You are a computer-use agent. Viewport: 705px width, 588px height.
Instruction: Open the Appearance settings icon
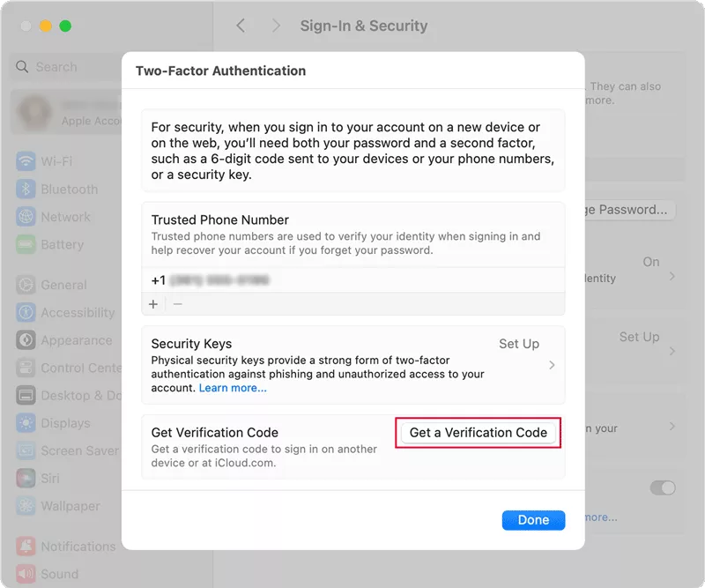tap(26, 340)
